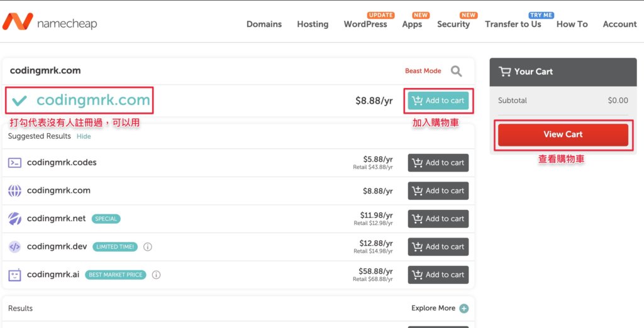This screenshot has width=644, height=328.
Task: Open the info icon beside BEST MARKET PRICE
Action: point(156,275)
